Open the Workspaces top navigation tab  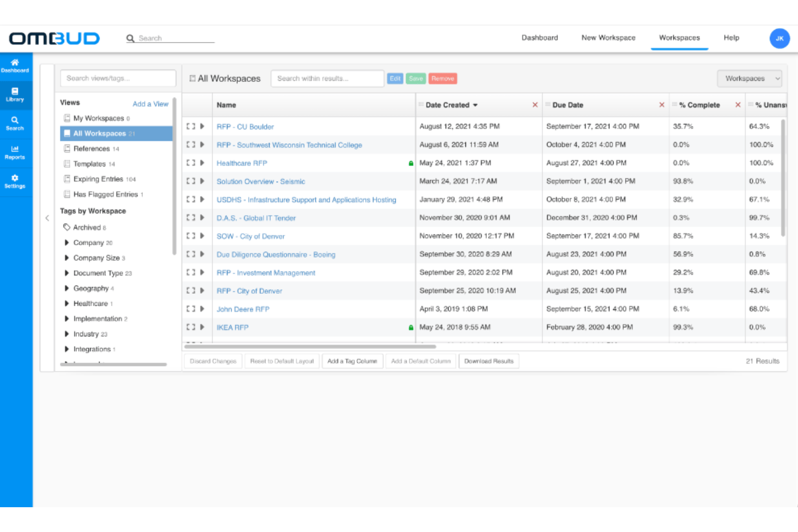[x=679, y=38]
